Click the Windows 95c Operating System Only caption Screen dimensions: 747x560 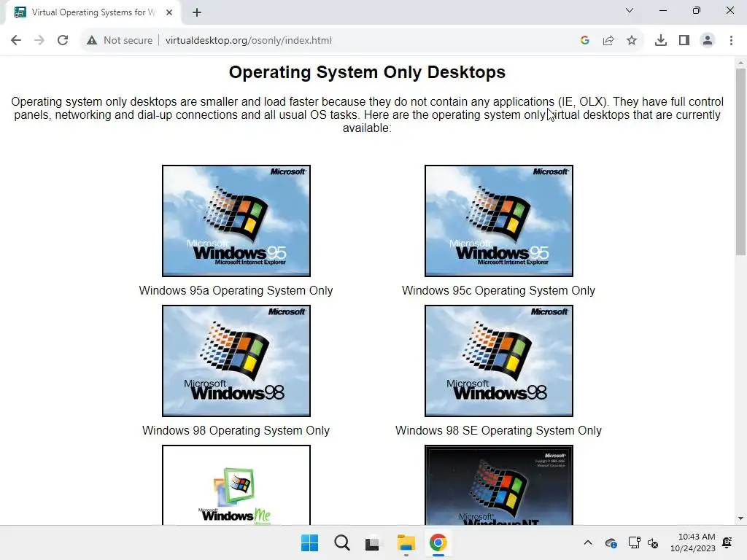click(498, 290)
